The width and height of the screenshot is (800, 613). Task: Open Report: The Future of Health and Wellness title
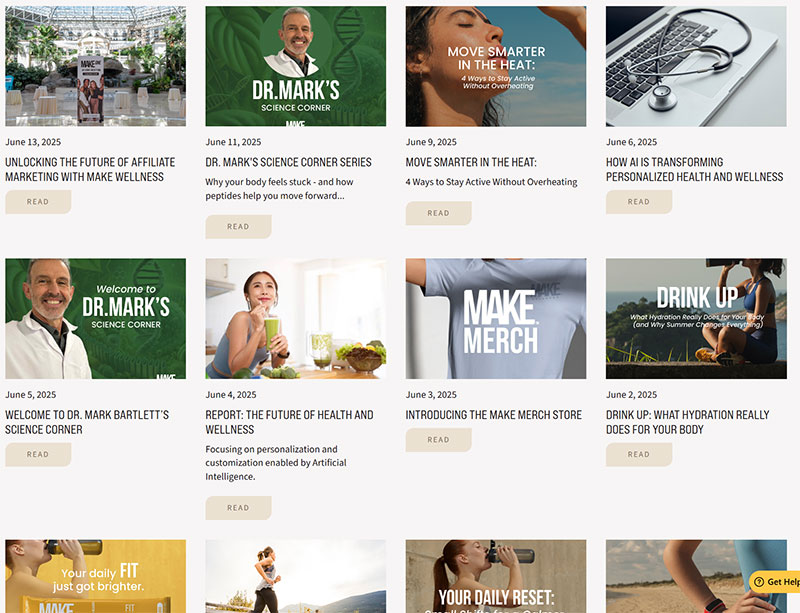coord(289,422)
